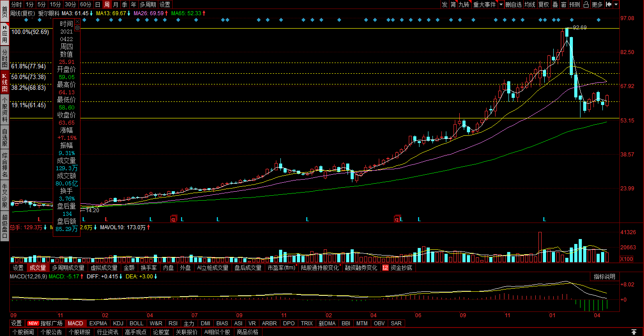644x336 pixels.
Task: Open 应用 sidebar tab
Action: (4, 34)
